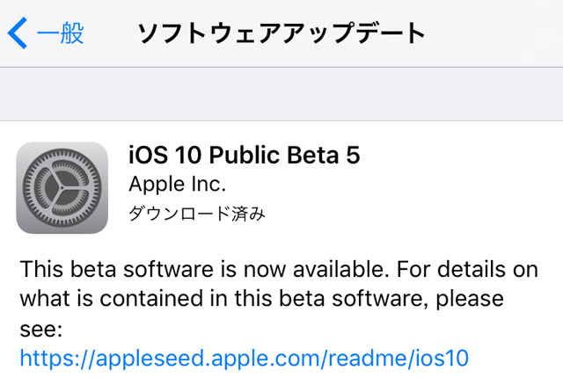Tap the back chevron arrow
563x392 pixels.
pos(18,33)
